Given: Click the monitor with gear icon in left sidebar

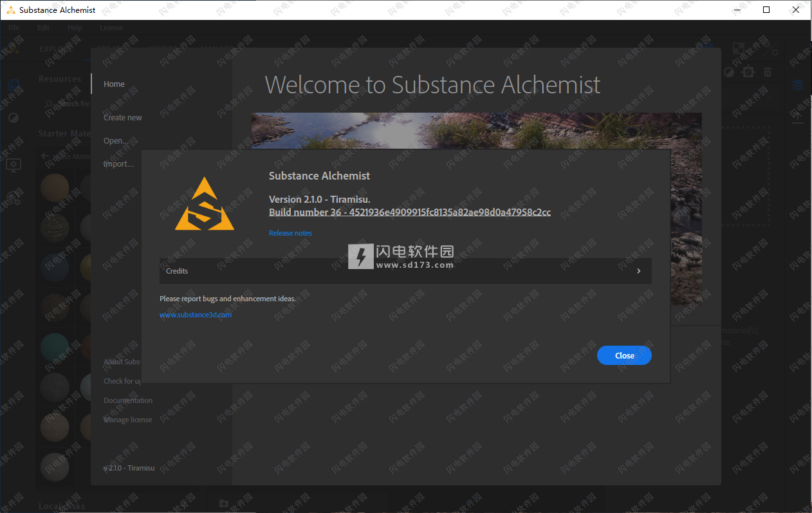Looking at the screenshot, I should coord(14,165).
